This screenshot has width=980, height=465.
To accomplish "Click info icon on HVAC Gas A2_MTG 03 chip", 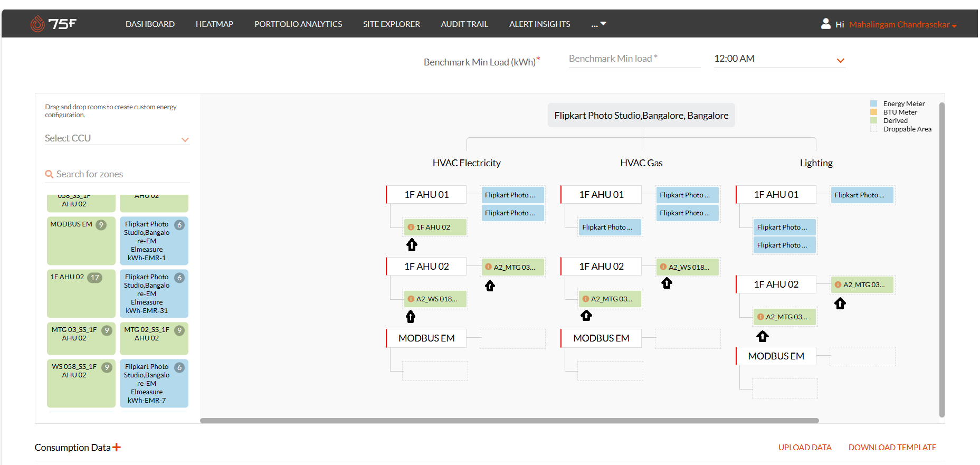I will click(x=585, y=299).
